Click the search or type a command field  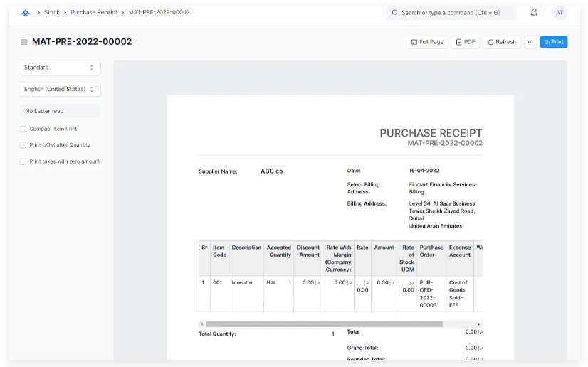point(456,13)
